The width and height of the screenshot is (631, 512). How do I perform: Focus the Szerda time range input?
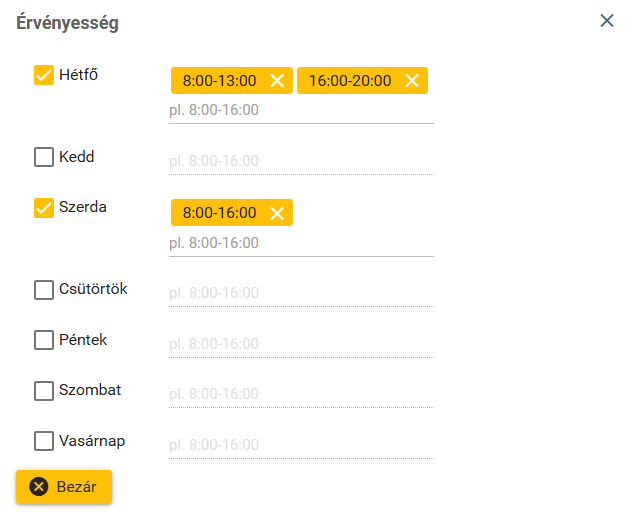tap(300, 243)
